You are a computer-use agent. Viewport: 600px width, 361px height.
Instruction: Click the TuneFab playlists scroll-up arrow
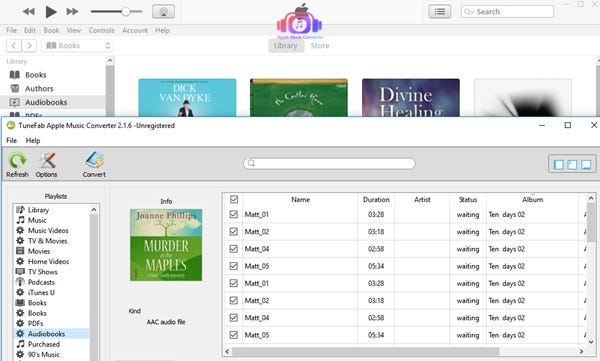[x=94, y=209]
